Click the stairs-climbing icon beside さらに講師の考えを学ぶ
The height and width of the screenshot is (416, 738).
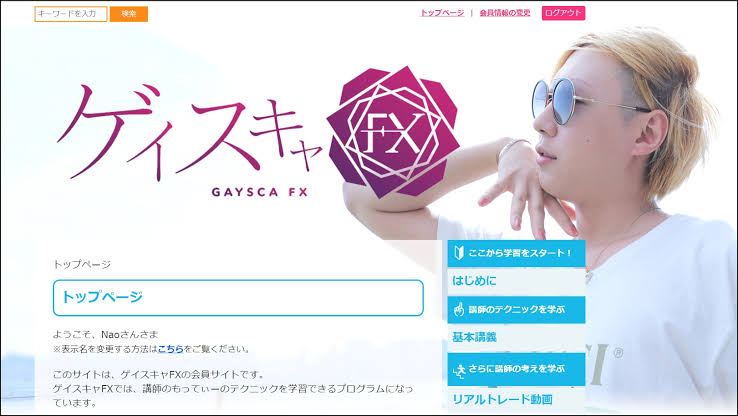459,371
